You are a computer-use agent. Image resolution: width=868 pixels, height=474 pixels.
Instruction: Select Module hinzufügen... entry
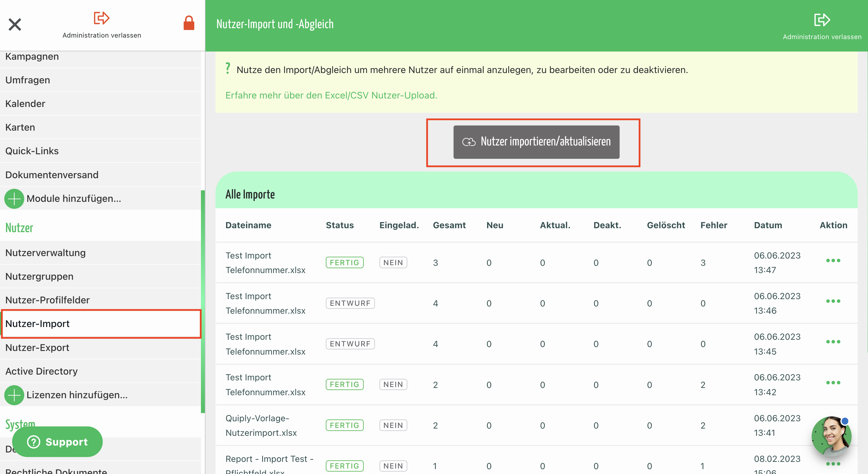100,199
